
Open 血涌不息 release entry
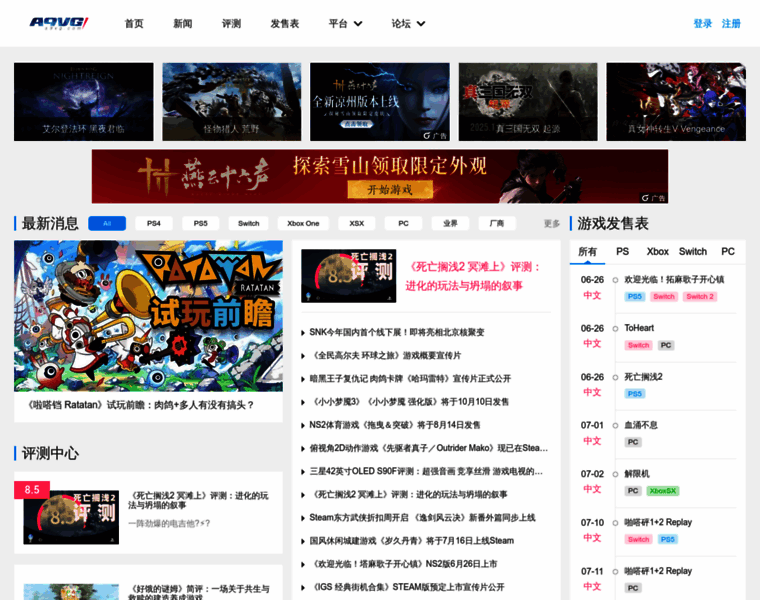pyautogui.click(x=641, y=425)
